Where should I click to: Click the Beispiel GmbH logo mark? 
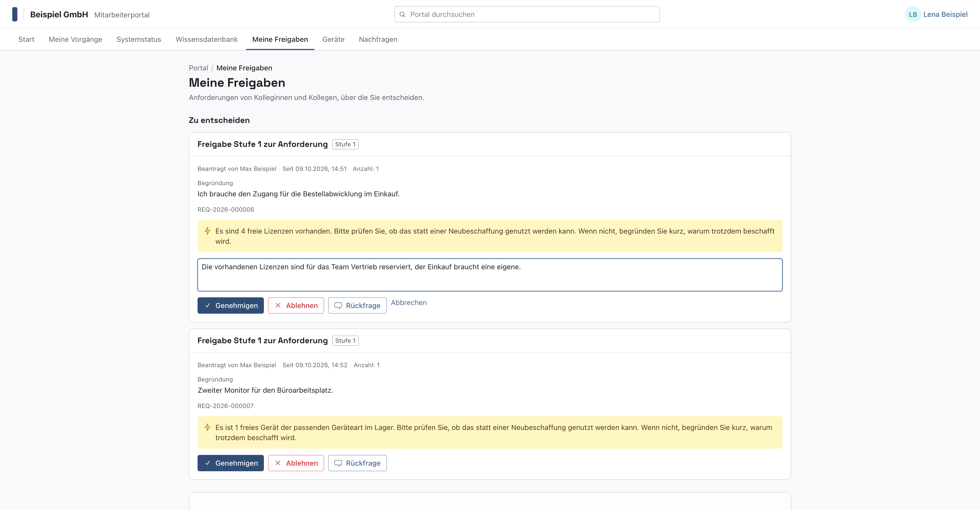15,15
